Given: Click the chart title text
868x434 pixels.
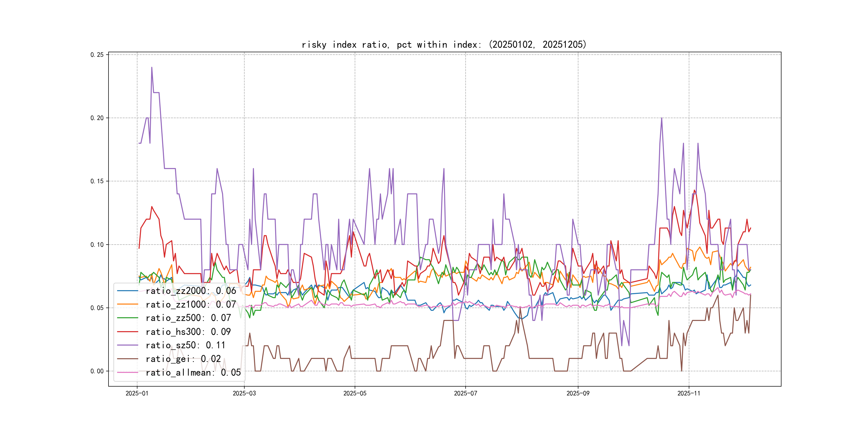Looking at the screenshot, I should (x=444, y=44).
